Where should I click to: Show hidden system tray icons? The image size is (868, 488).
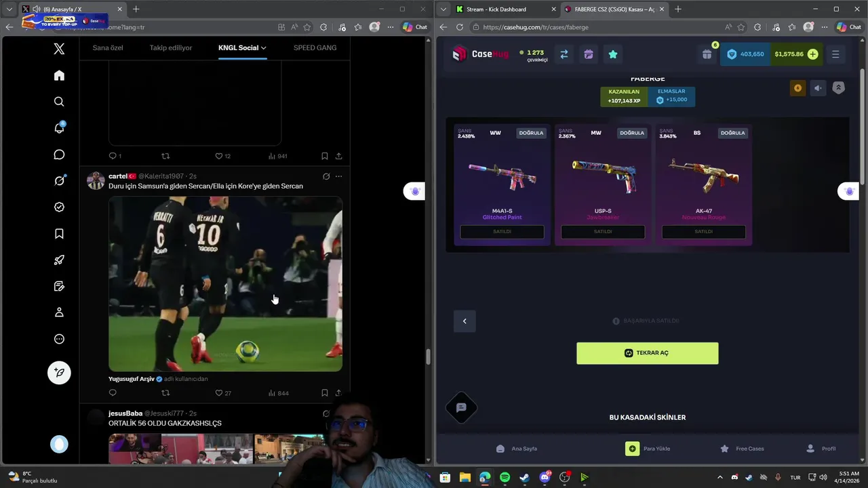(x=719, y=477)
